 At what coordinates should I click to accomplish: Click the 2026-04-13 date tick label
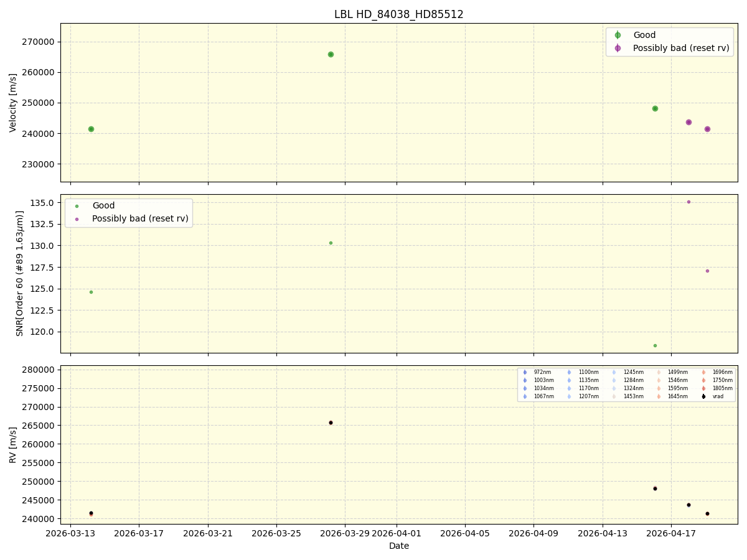click(x=603, y=533)
